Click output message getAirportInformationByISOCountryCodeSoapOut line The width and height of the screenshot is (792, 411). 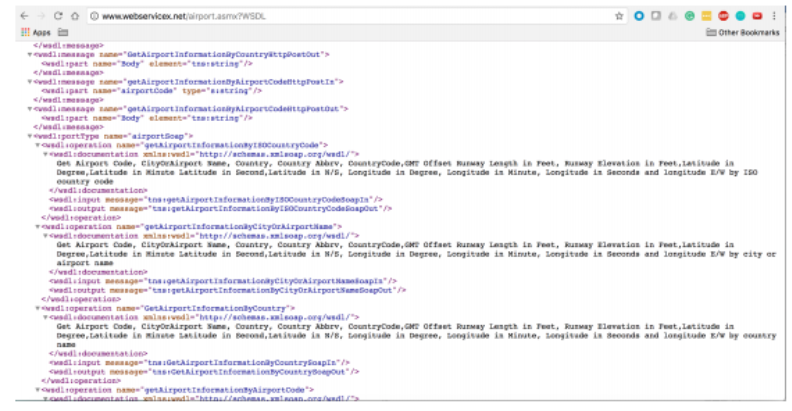tap(220, 209)
